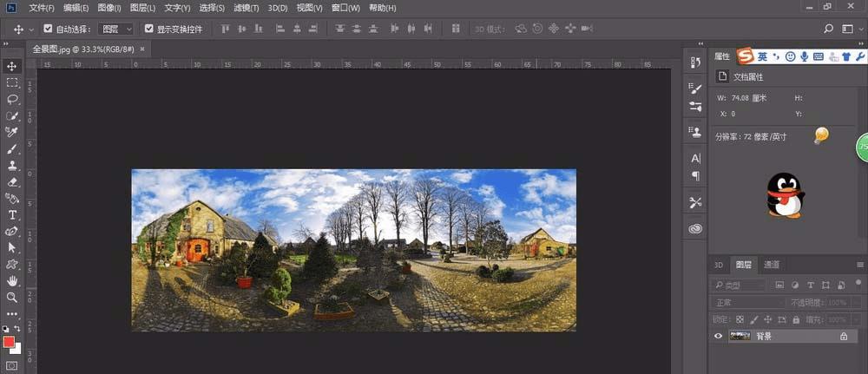Click the search icon in options bar
The height and width of the screenshot is (374, 868).
828,29
